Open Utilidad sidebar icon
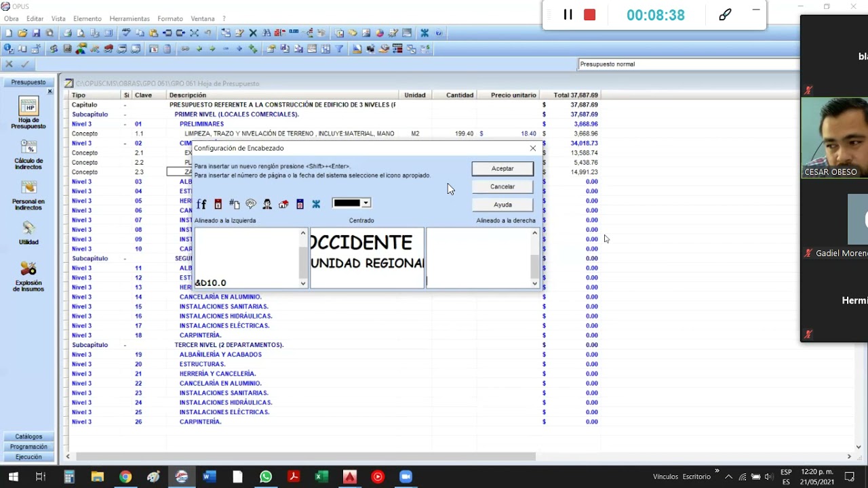The width and height of the screenshot is (868, 488). [28, 233]
